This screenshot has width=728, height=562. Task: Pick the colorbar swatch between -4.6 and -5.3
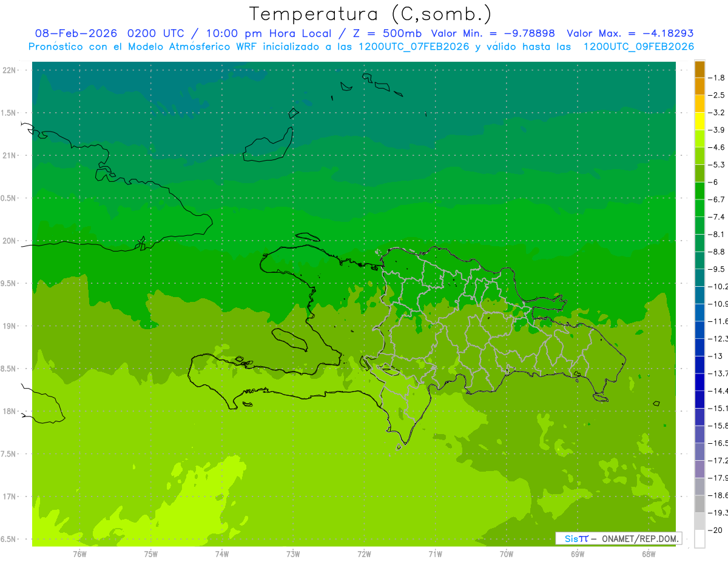click(x=699, y=156)
